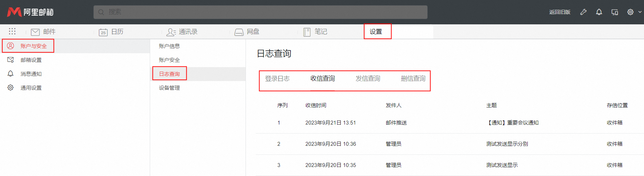Click 返回旧版 to return to old version
This screenshot has width=644, height=176.
pos(560,12)
